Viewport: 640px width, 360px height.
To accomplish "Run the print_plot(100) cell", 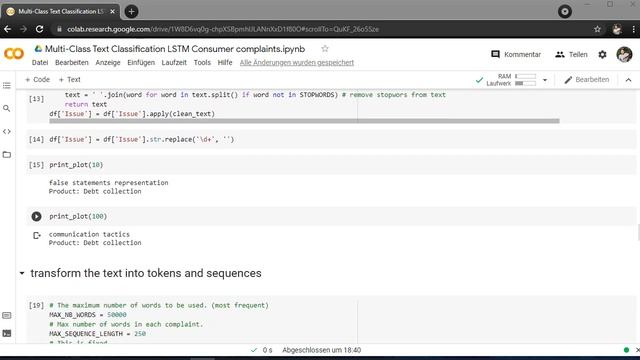I will point(36,216).
